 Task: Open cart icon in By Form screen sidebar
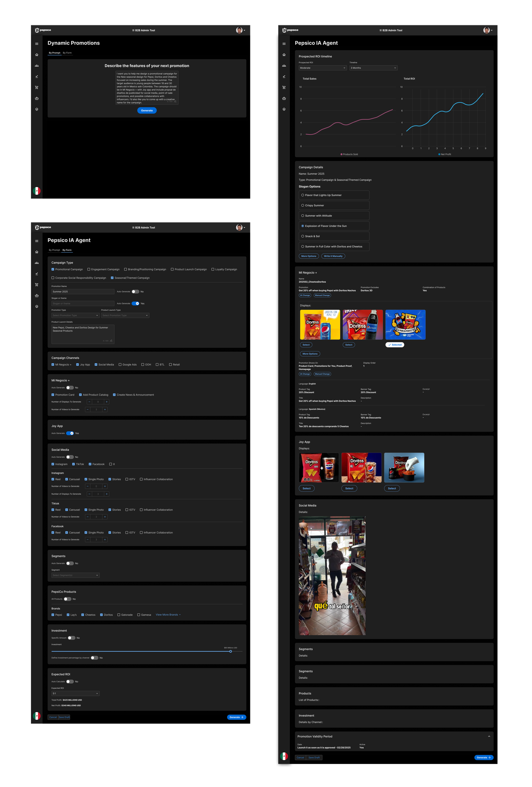(37, 285)
